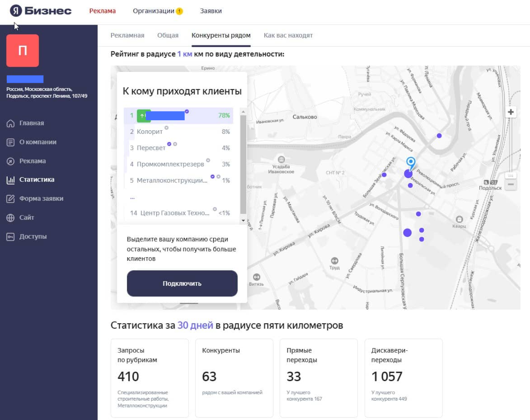Change the 30 дней period selector

click(x=195, y=326)
